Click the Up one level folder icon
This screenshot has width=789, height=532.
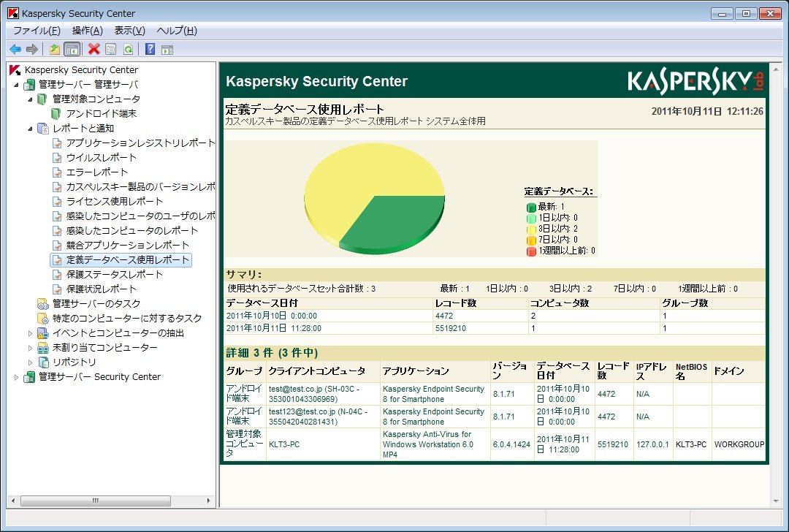[x=55, y=49]
